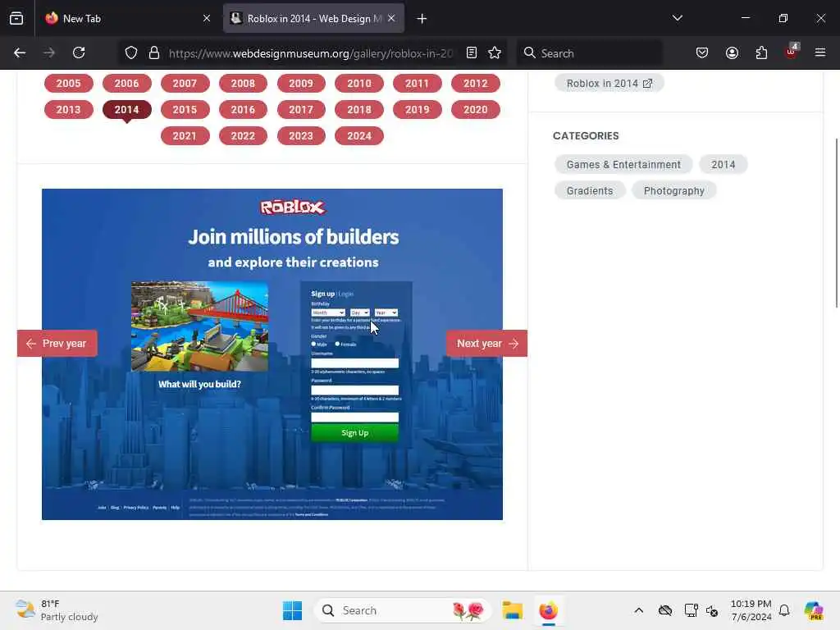Select year 2020
The height and width of the screenshot is (630, 840).
(x=475, y=109)
